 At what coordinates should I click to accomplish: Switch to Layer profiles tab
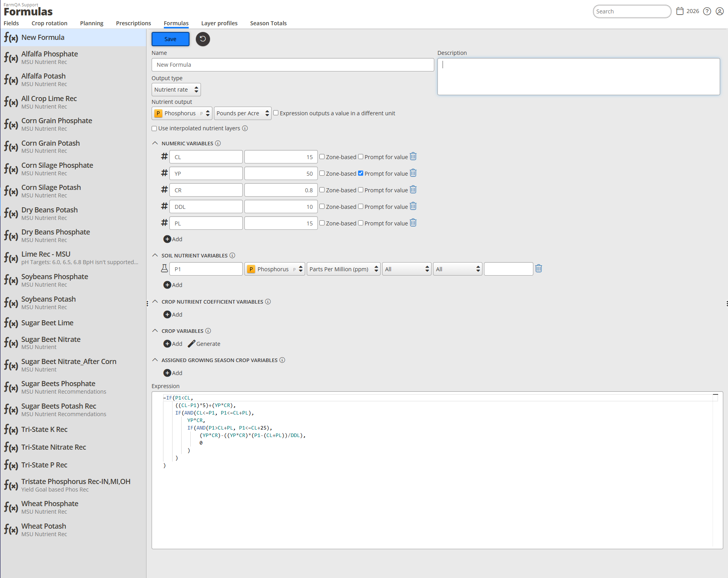point(220,23)
